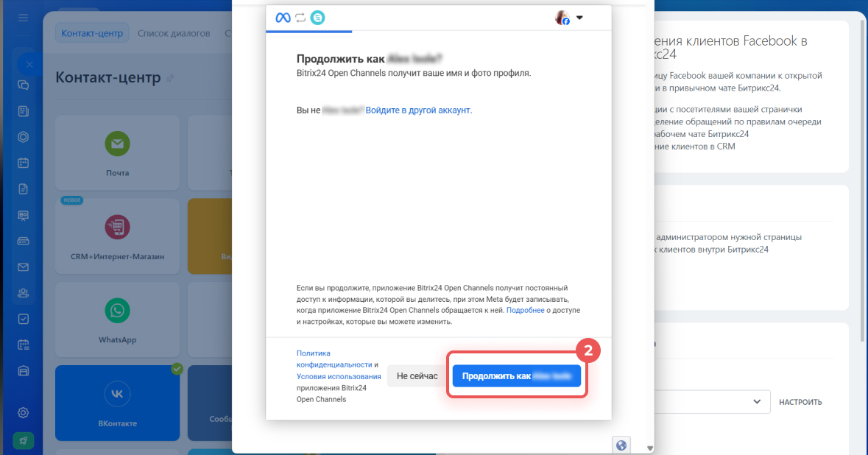Viewport: 868px width, 455px height.
Task: Open the chat messenger icon in sidebar
Action: pos(24,85)
